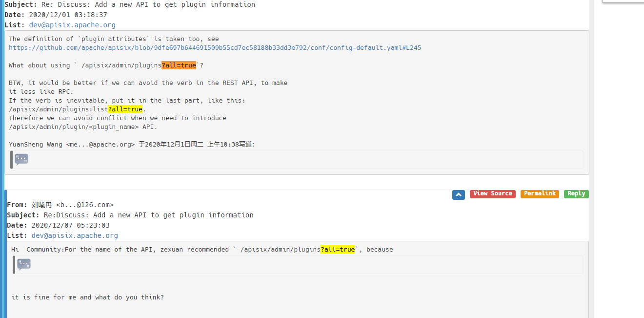Open the Permalink for this email
The width and height of the screenshot is (644, 318).
[x=540, y=194]
